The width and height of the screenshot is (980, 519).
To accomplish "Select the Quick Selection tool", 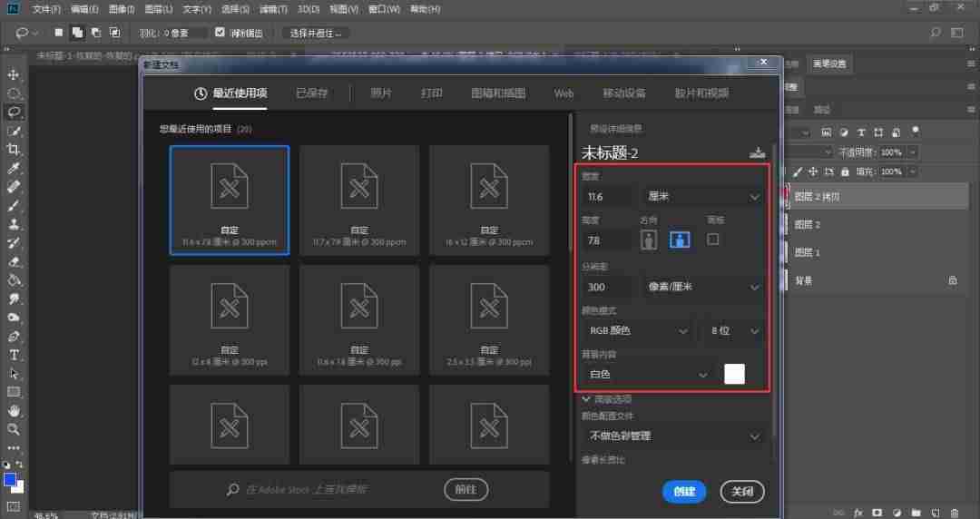I will (13, 131).
